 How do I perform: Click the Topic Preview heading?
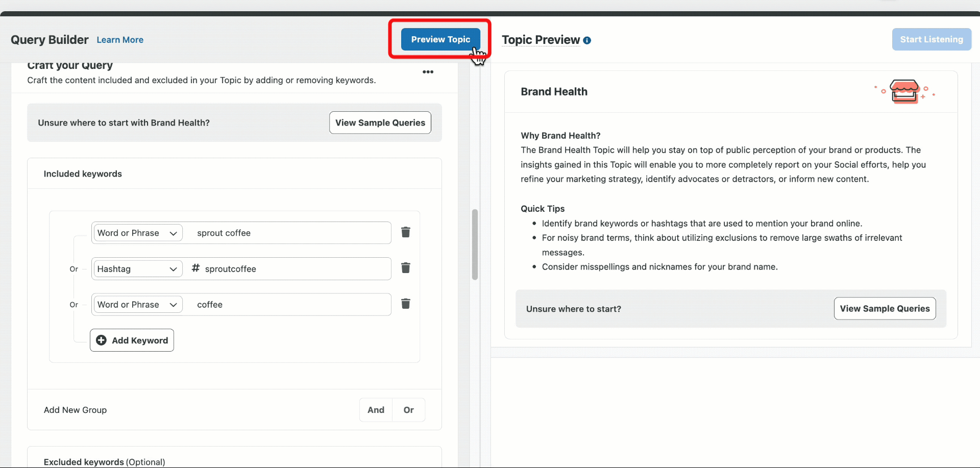pyautogui.click(x=541, y=40)
